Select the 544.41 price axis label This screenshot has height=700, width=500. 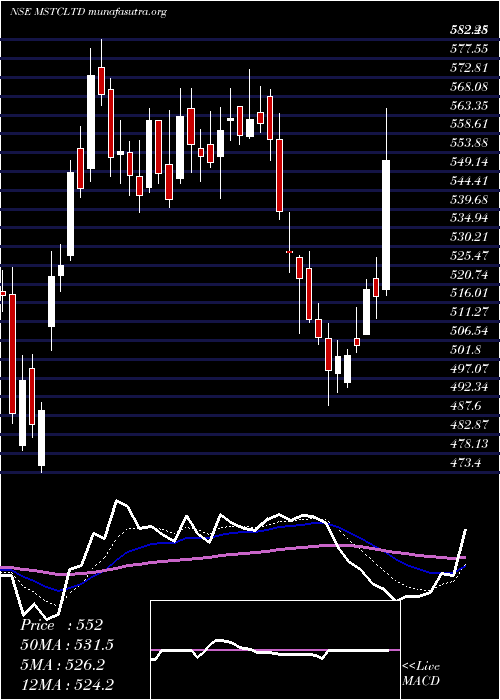[468, 180]
